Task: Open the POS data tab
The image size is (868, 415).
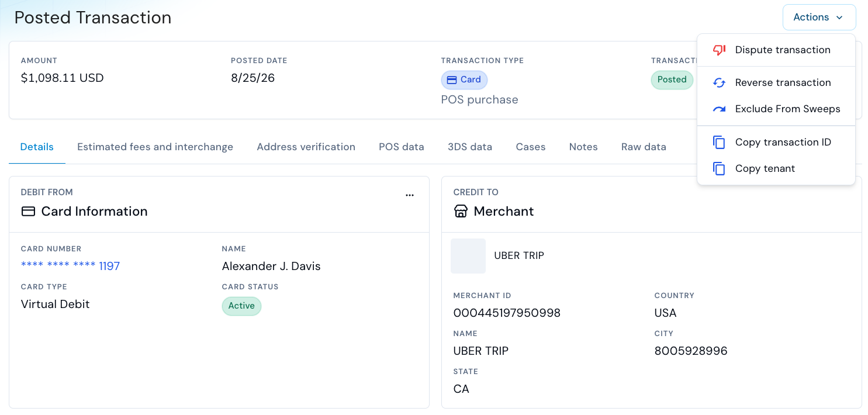Action: click(x=402, y=147)
